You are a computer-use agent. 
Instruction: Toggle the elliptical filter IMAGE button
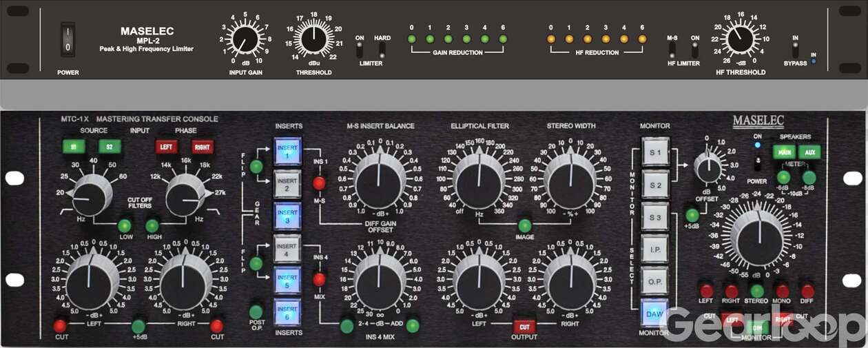pyautogui.click(x=525, y=225)
